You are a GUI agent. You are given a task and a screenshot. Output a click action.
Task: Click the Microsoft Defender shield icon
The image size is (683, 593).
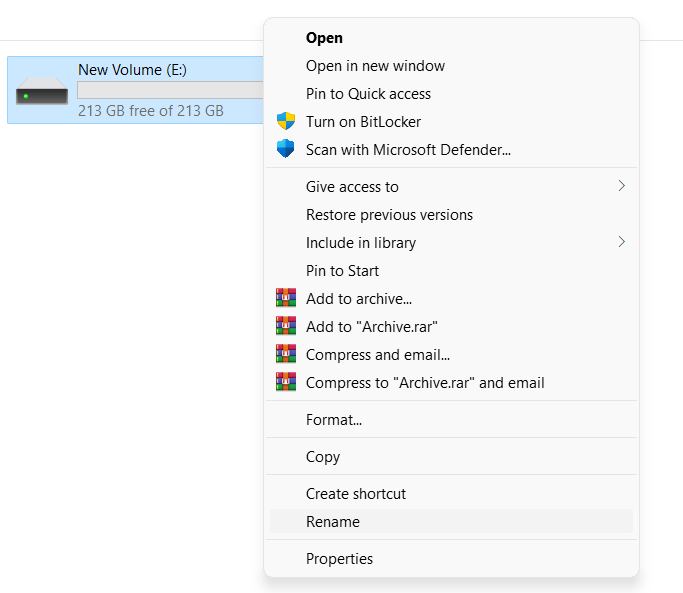pos(286,150)
